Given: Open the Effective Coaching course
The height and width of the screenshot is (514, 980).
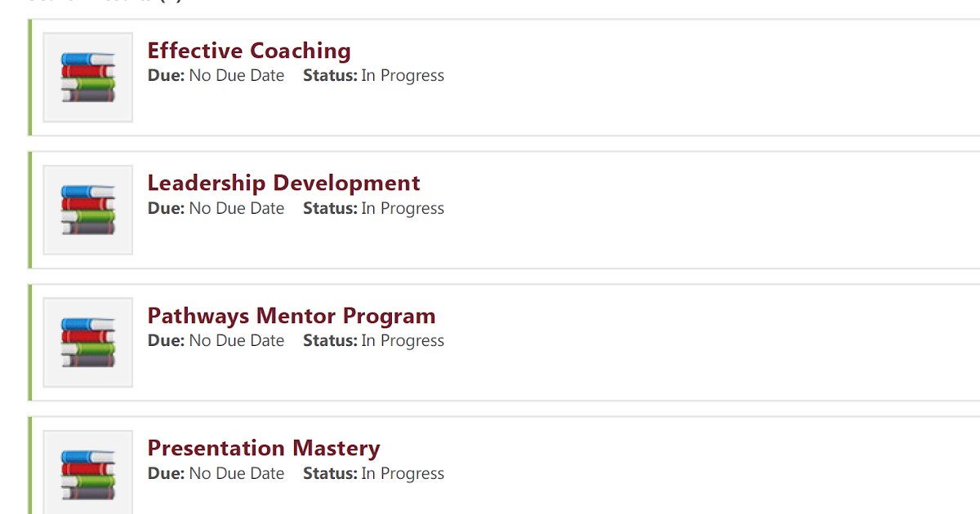Looking at the screenshot, I should point(248,51).
